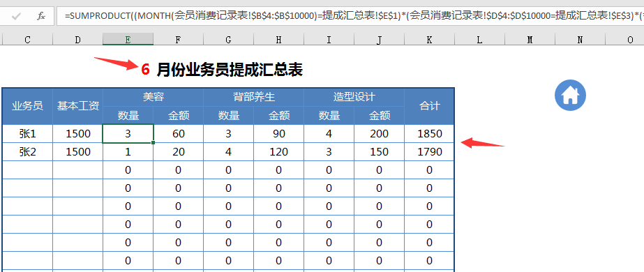
Task: Select 张1's 造型设计 quantity cell 4
Action: (329, 134)
